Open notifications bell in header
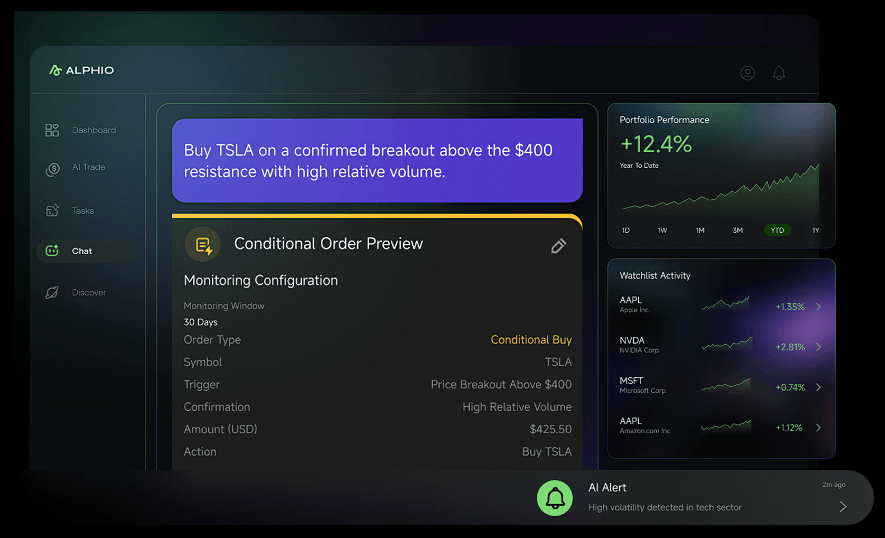The height and width of the screenshot is (538, 885). (779, 73)
